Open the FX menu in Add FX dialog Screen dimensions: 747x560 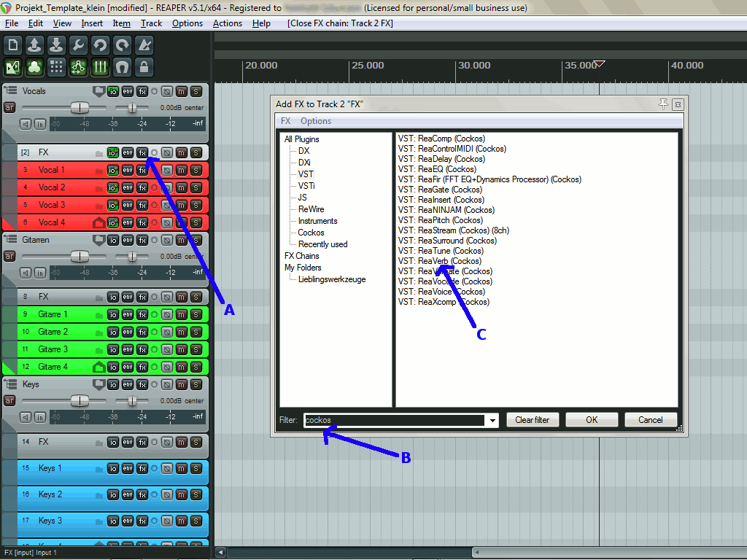tap(285, 121)
